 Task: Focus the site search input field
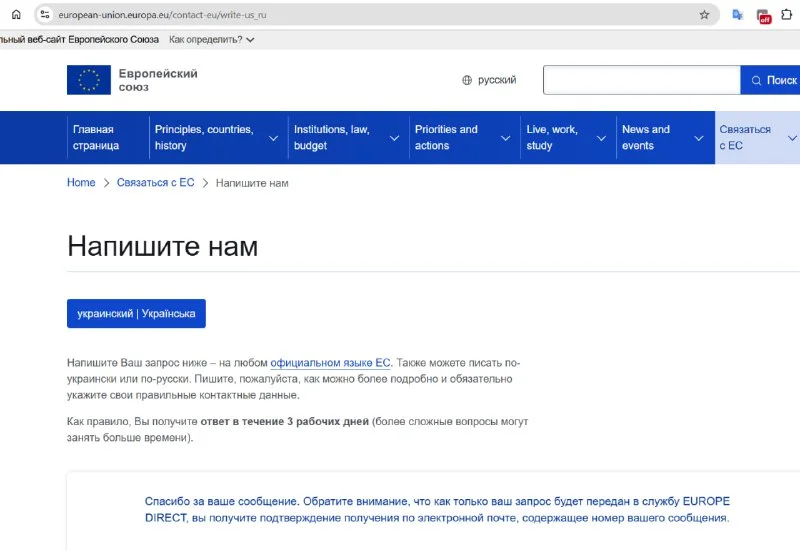pyautogui.click(x=641, y=80)
